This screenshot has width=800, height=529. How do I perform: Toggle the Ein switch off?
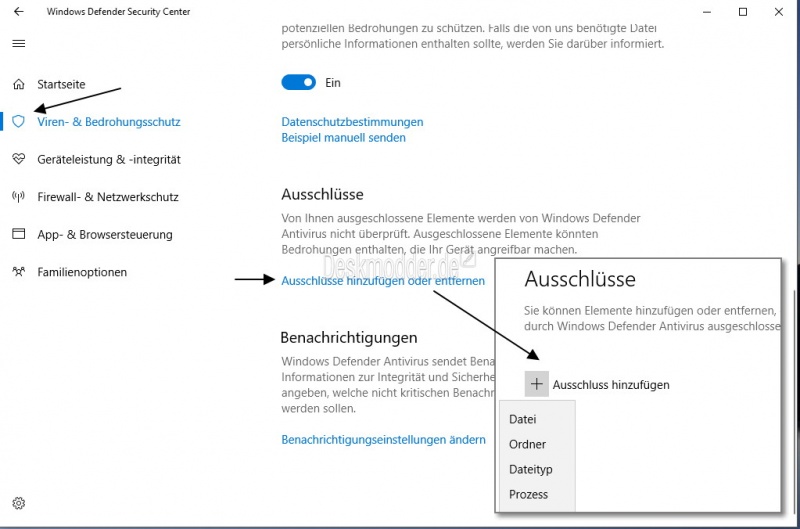pos(298,83)
